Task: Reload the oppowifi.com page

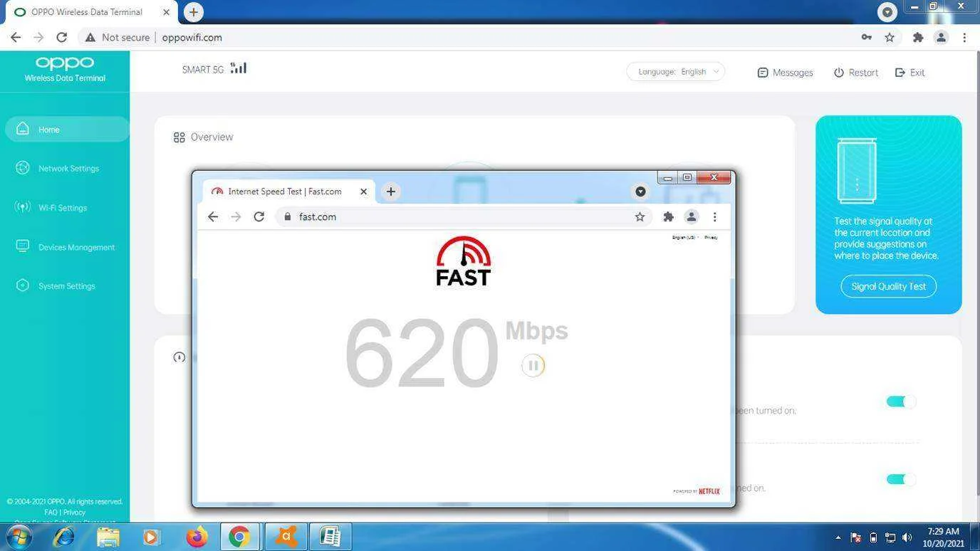Action: click(x=61, y=37)
